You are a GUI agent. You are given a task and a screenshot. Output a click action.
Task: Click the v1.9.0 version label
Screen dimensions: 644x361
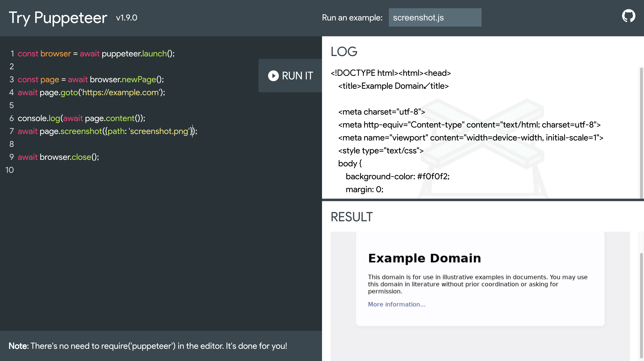point(126,18)
